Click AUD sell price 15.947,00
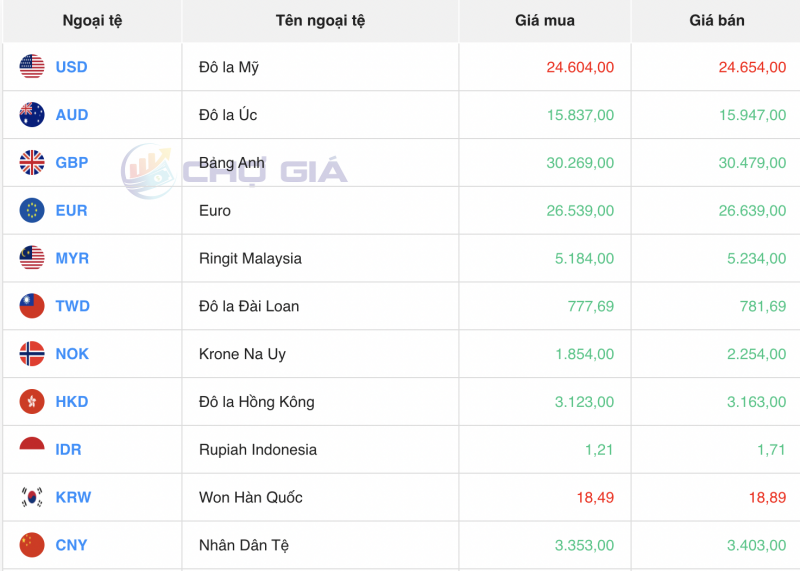The width and height of the screenshot is (800, 571). point(753,115)
